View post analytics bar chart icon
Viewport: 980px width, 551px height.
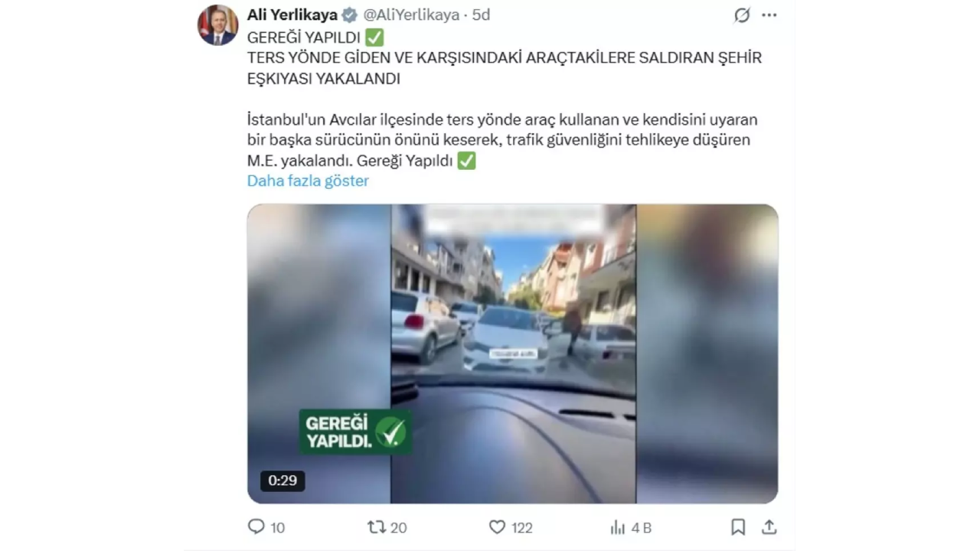pos(618,527)
